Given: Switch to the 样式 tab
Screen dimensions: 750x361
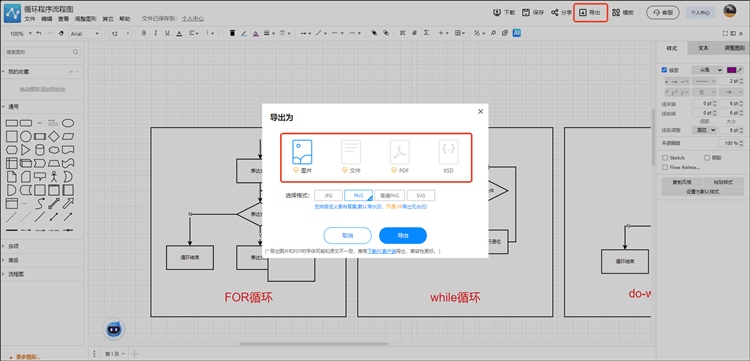Looking at the screenshot, I should pyautogui.click(x=672, y=48).
